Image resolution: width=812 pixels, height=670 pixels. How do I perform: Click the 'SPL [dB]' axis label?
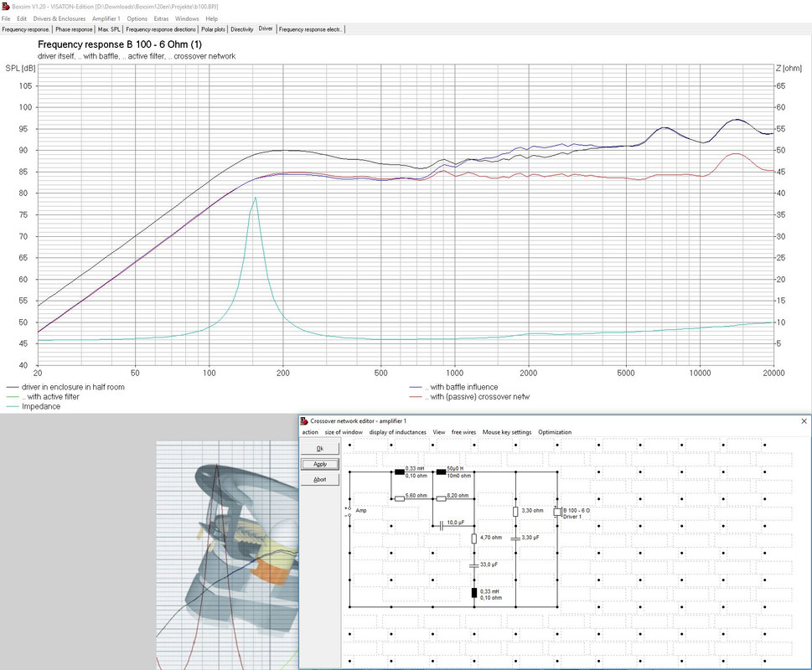coord(20,69)
